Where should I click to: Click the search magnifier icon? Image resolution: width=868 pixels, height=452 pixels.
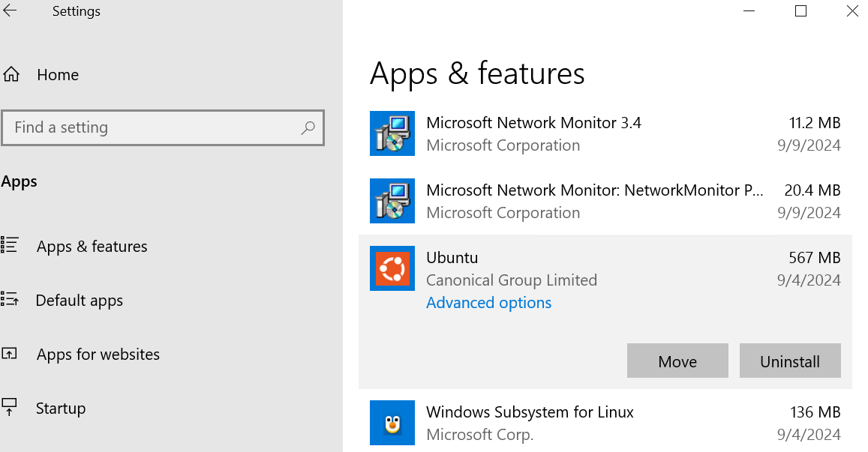tap(308, 127)
